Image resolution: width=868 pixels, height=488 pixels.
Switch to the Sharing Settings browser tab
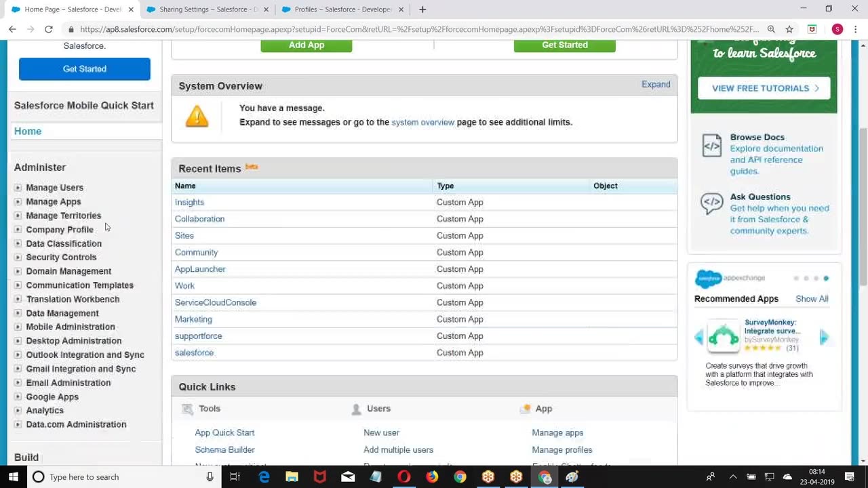point(207,9)
